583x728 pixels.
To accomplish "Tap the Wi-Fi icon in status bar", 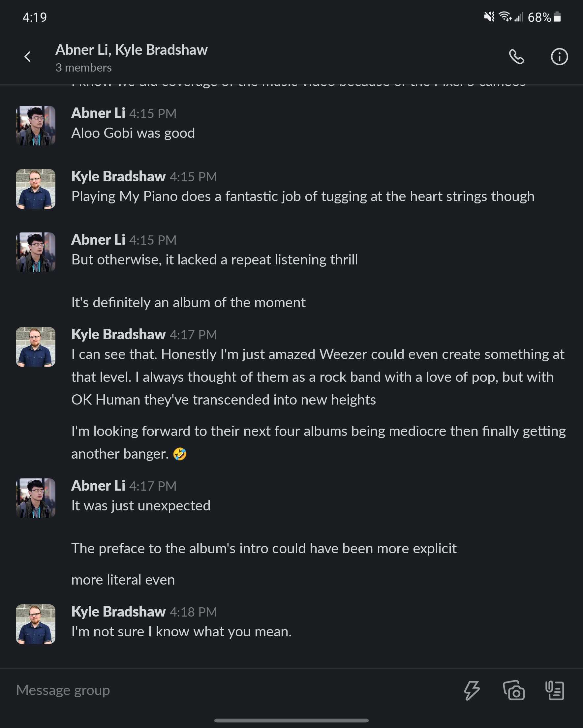I will click(505, 16).
